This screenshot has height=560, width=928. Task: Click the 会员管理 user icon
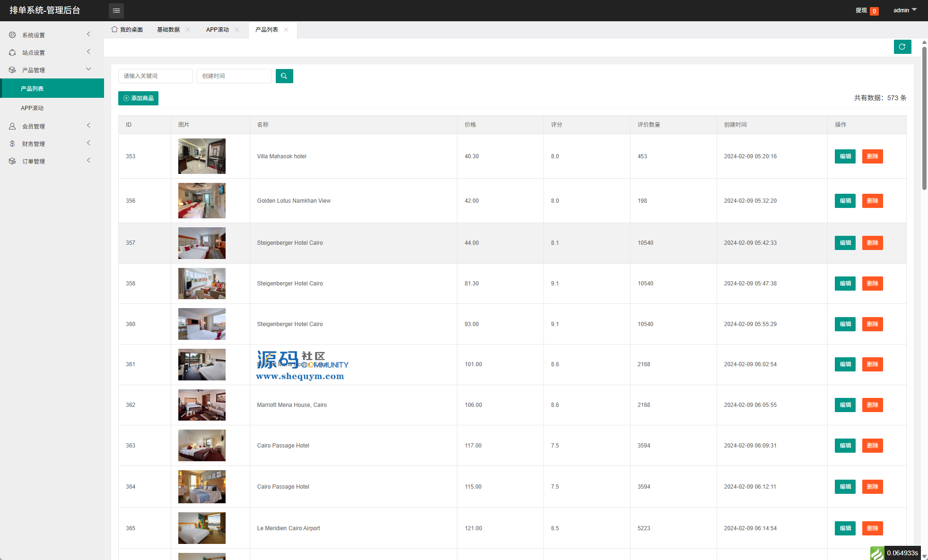12,126
